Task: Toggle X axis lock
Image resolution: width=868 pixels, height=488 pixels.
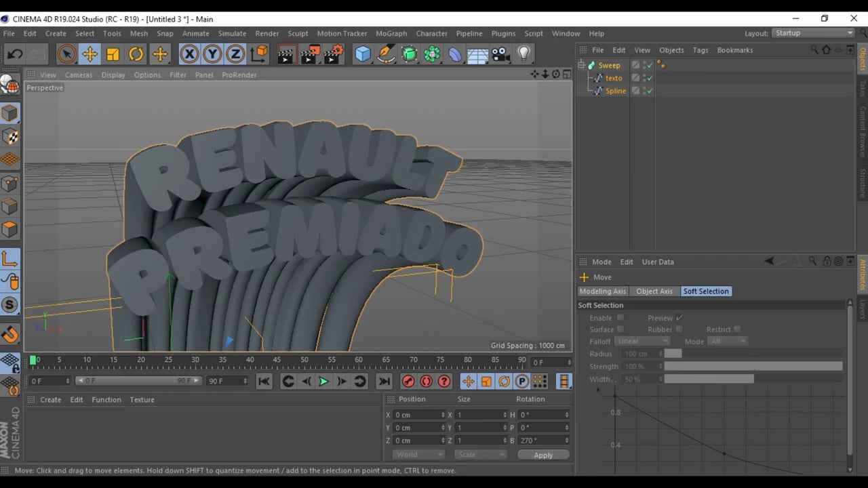Action: click(189, 54)
